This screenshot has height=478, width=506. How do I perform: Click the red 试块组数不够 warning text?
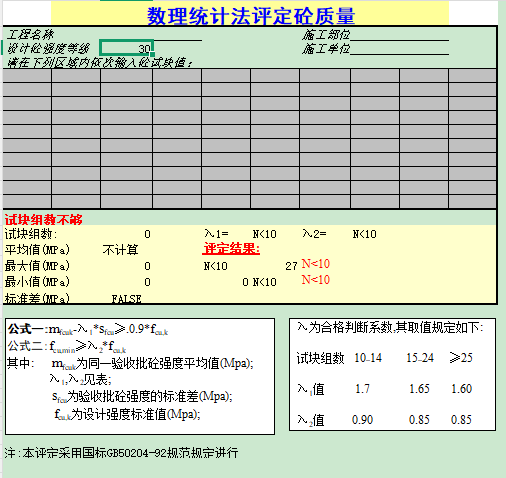[x=43, y=220]
